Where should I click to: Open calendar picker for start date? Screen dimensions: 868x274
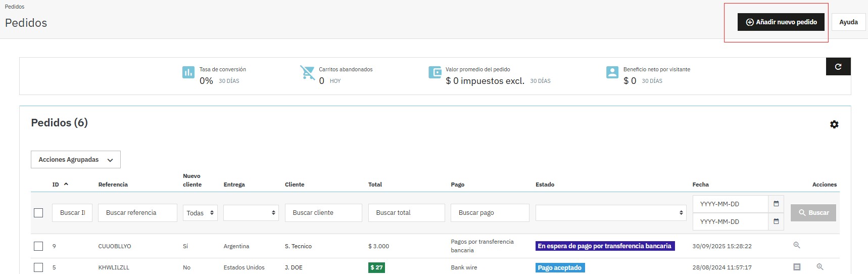[x=776, y=204]
